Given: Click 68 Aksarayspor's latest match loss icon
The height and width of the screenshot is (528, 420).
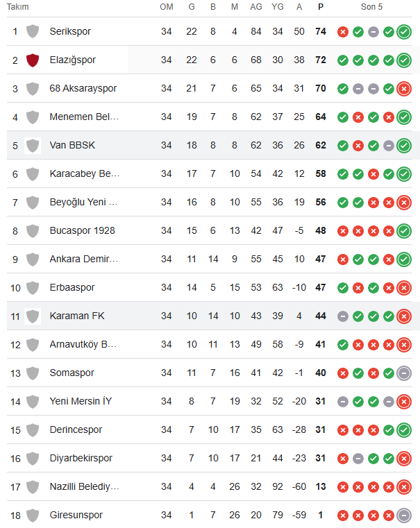Looking at the screenshot, I should click(404, 89).
